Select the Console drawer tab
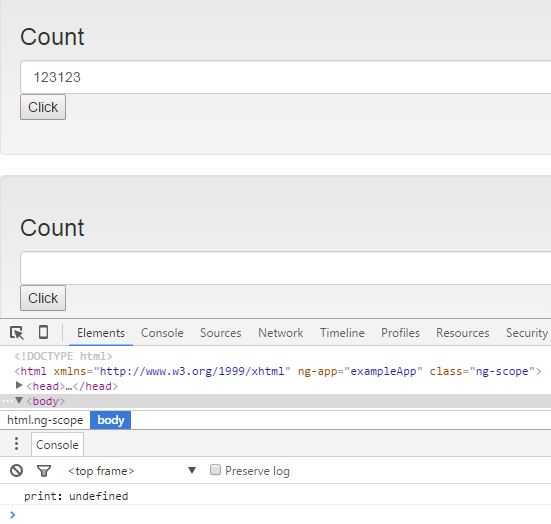 [x=57, y=445]
